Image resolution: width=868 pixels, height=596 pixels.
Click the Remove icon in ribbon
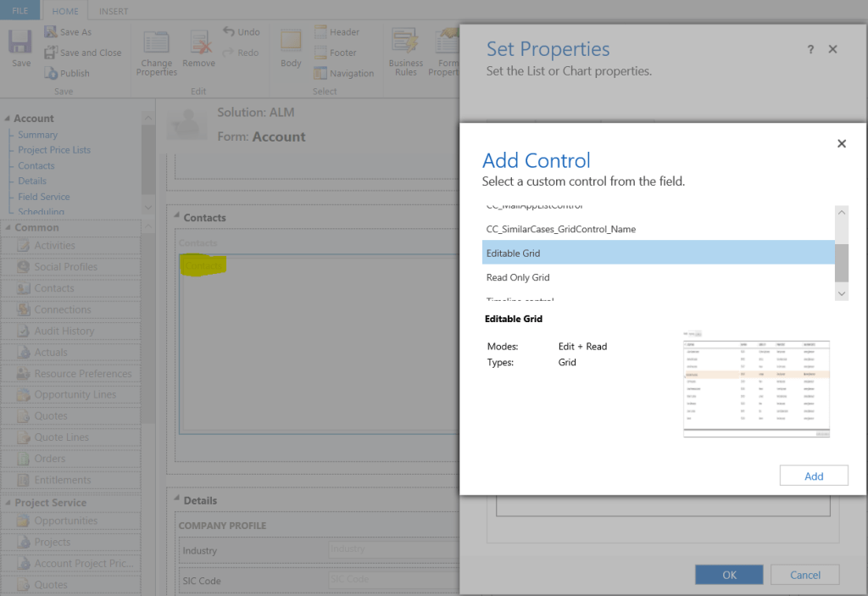[199, 42]
